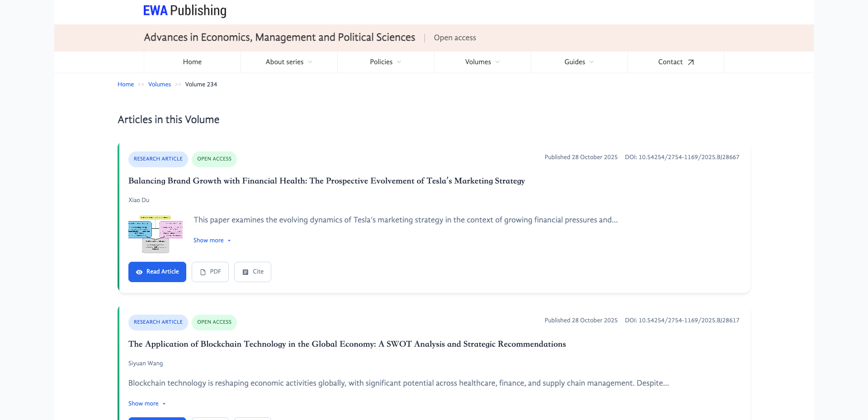
Task: Click the 'Open access' label in header
Action: coord(455,38)
